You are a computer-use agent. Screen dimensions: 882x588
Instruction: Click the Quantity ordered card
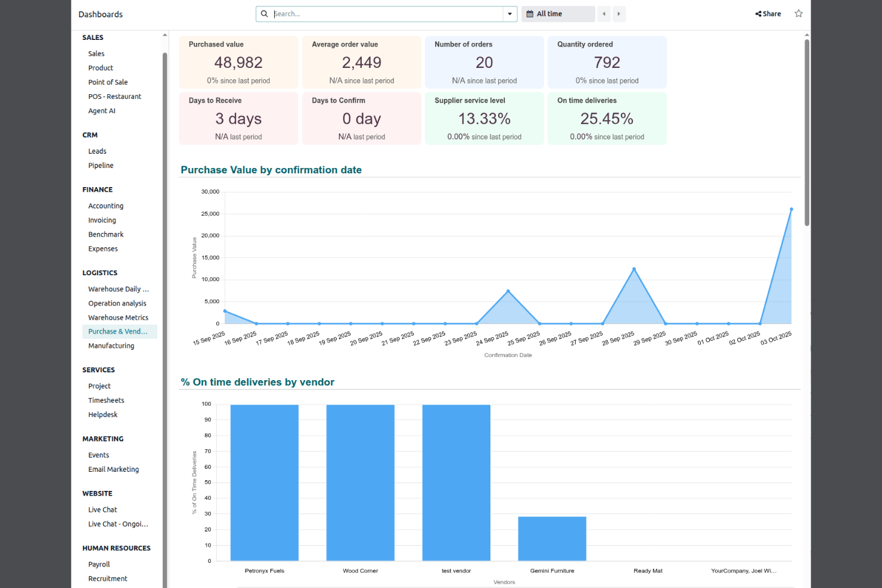(607, 62)
